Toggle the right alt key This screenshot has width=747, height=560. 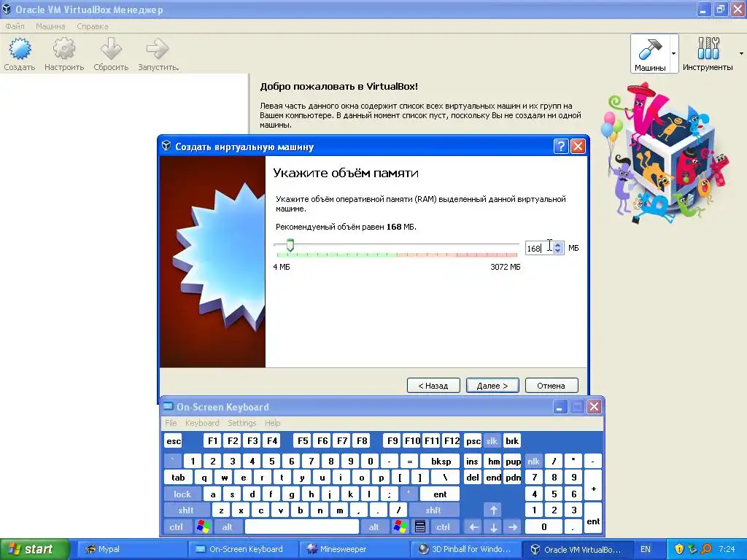click(374, 527)
